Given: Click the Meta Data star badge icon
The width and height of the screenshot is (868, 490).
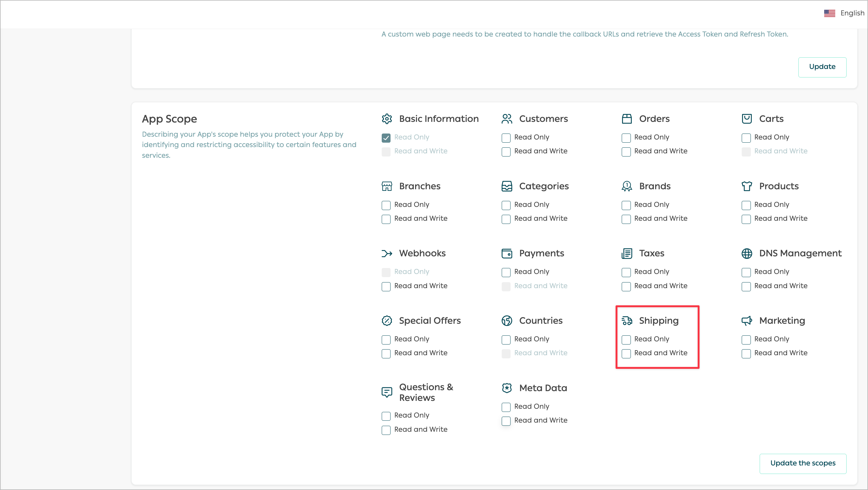Looking at the screenshot, I should coord(506,388).
